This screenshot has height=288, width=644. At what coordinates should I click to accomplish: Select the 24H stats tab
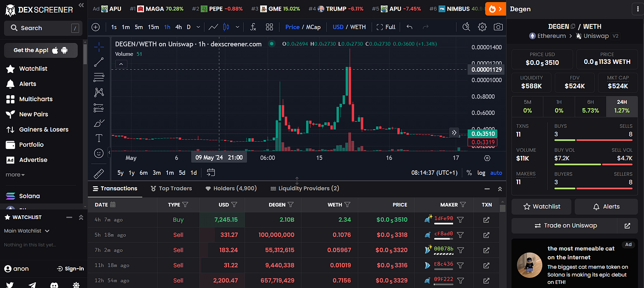coord(621,106)
